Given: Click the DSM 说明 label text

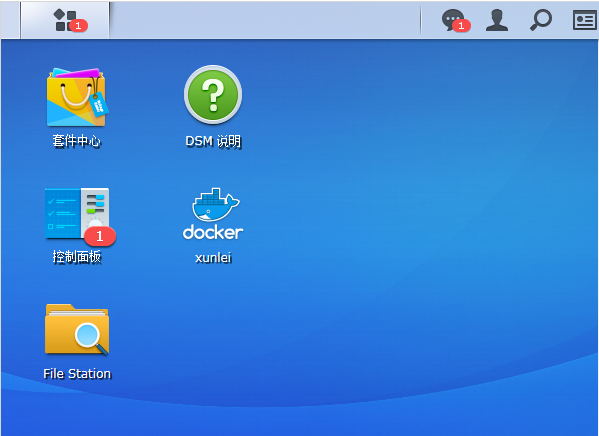Looking at the screenshot, I should coord(213,141).
